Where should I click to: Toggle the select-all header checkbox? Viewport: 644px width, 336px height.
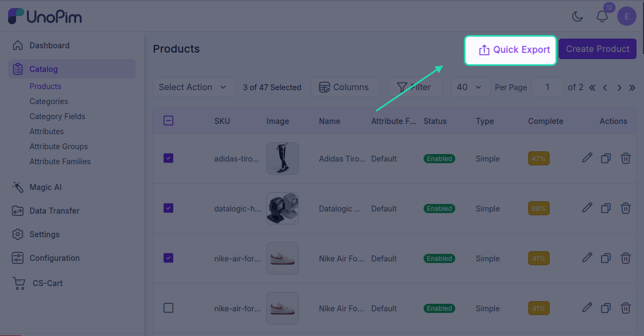168,121
